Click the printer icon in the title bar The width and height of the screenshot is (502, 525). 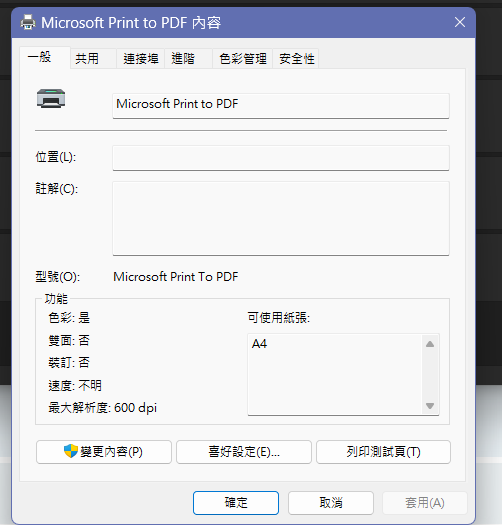point(28,22)
